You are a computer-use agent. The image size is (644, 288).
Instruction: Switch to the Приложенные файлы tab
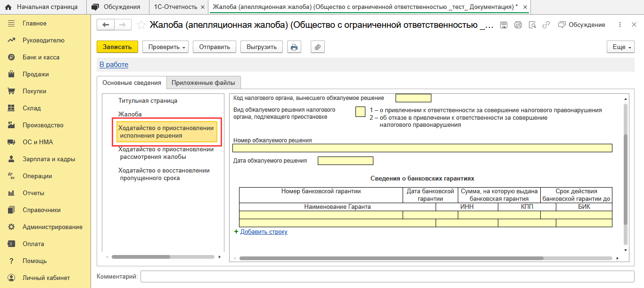[203, 83]
